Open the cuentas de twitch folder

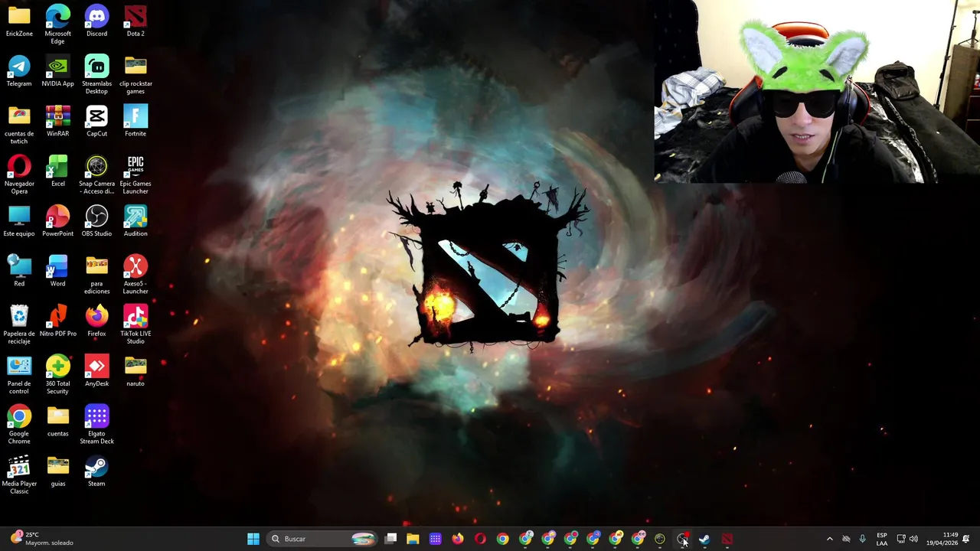coord(19,125)
